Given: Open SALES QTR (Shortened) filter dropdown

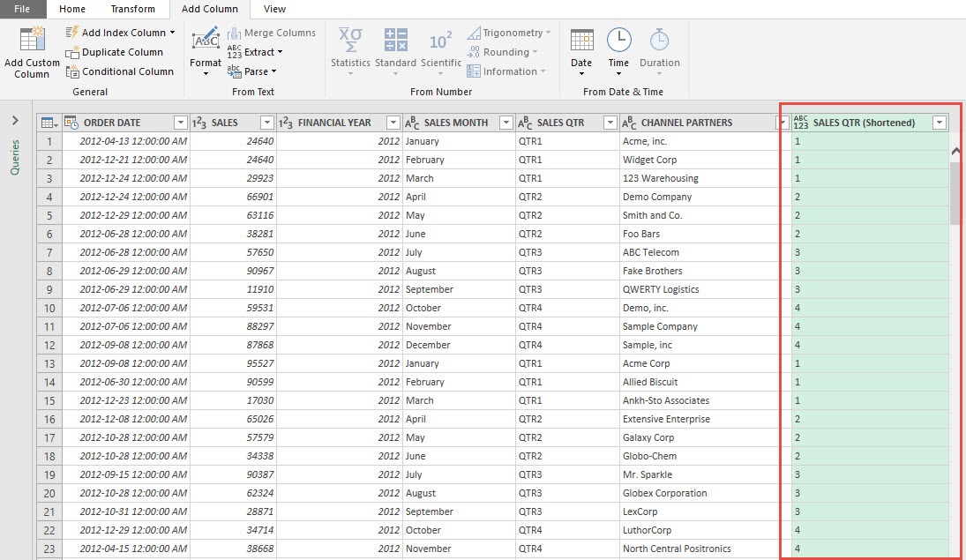Looking at the screenshot, I should click(x=940, y=123).
